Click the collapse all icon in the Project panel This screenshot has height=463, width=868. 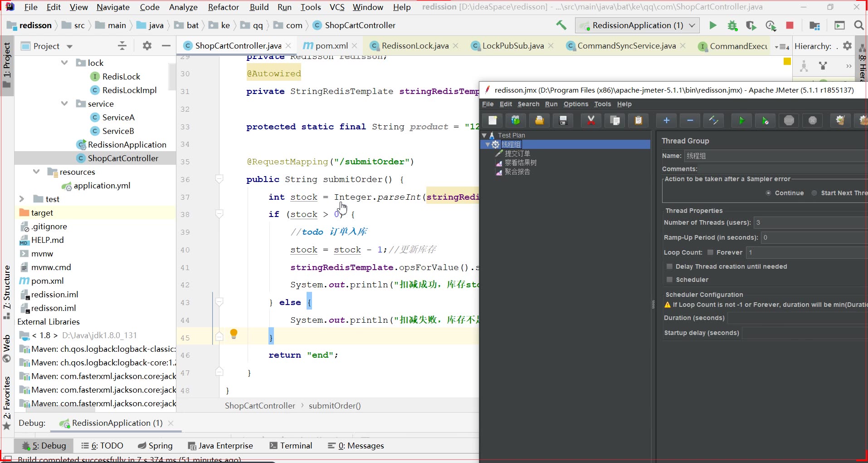coord(122,46)
